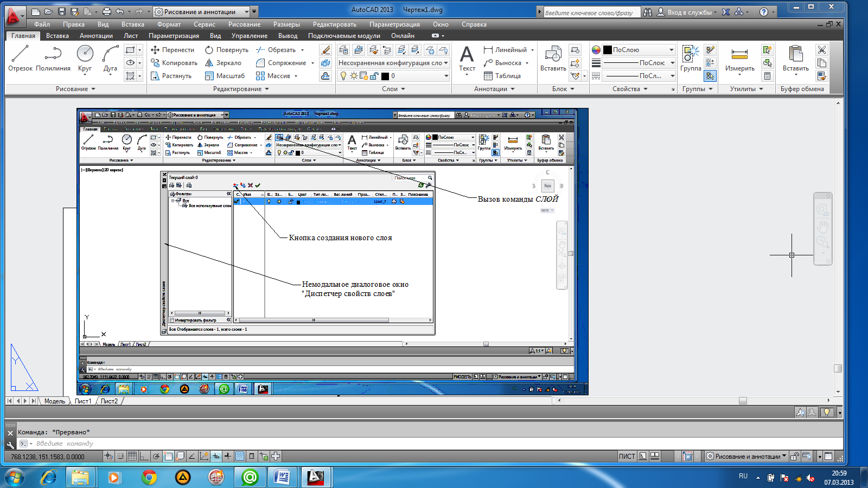The width and height of the screenshot is (868, 488).
Task: Click the Повернуть rotate command
Action: pos(227,50)
